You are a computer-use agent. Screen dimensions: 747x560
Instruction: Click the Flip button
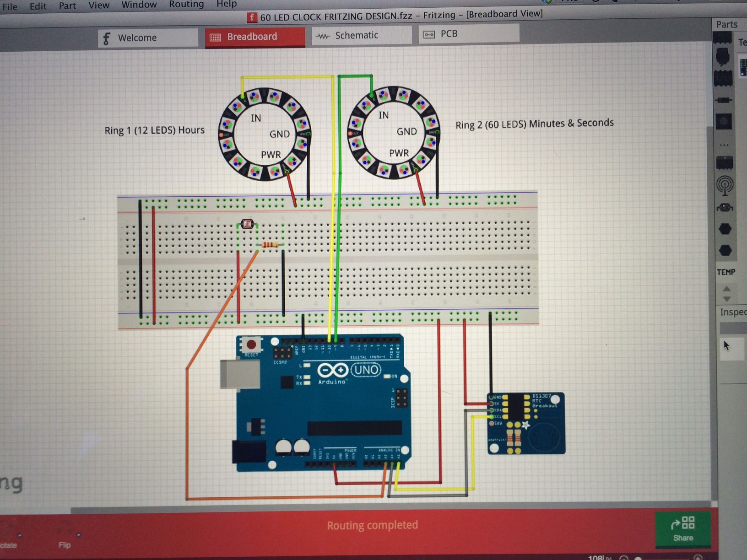tap(64, 545)
